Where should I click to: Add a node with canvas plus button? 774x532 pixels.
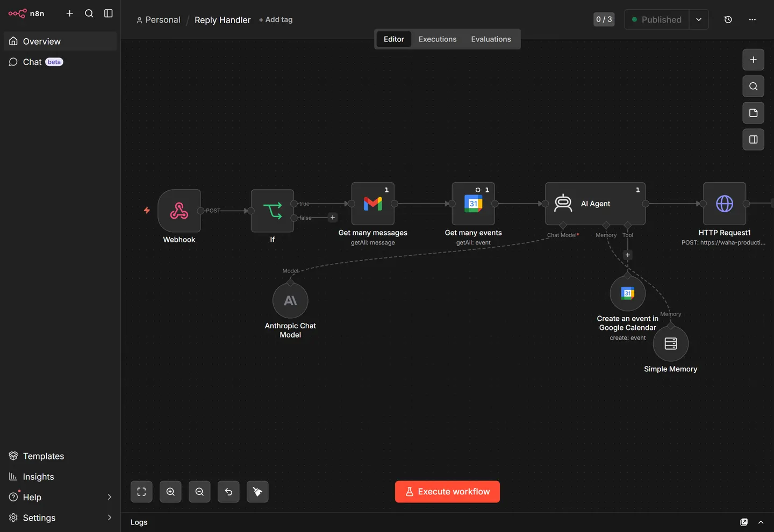pyautogui.click(x=754, y=60)
